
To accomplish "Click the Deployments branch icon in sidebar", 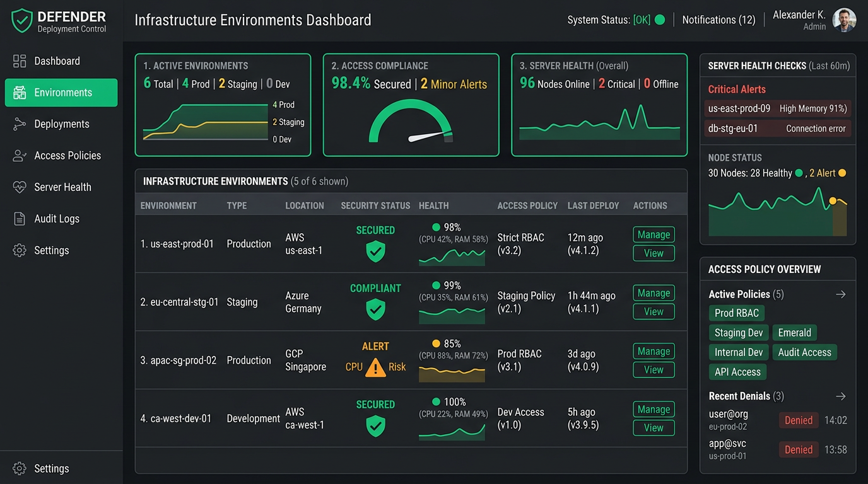I will 20,124.
